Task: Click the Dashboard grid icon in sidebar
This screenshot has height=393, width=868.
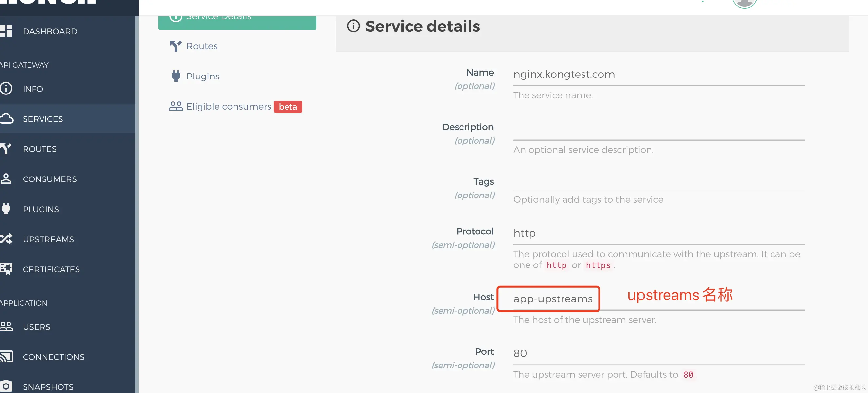Action: pyautogui.click(x=6, y=31)
